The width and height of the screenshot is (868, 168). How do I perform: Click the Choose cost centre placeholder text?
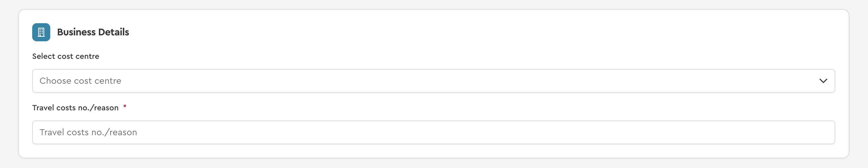tap(80, 81)
